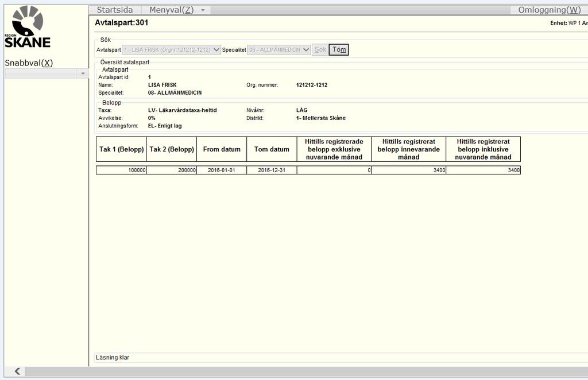Click org number 121212-1212
Screen dimensions: 588x380
(312, 85)
